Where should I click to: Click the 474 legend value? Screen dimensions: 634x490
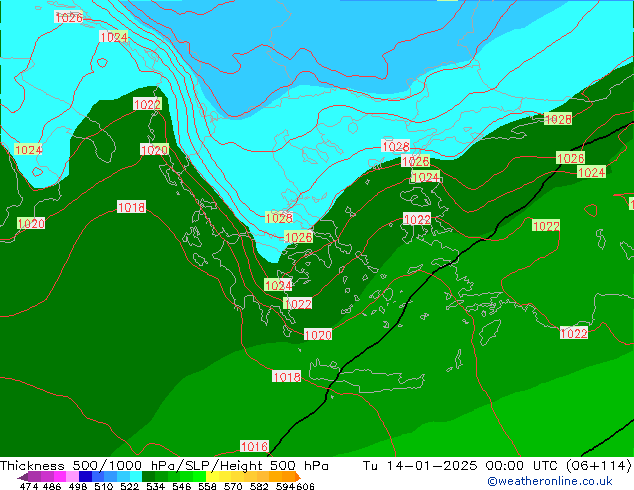pyautogui.click(x=29, y=486)
